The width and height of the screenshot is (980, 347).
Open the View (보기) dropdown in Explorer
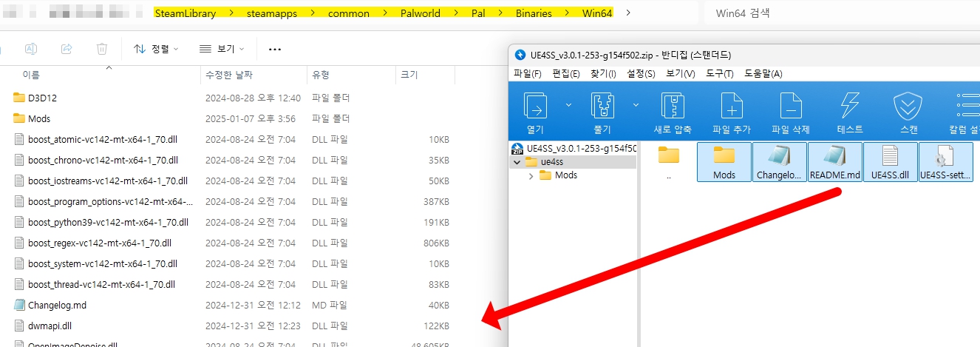[x=222, y=49]
